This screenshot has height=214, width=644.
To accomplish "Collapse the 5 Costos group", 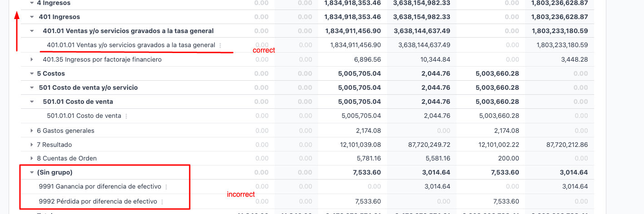I will click(32, 73).
